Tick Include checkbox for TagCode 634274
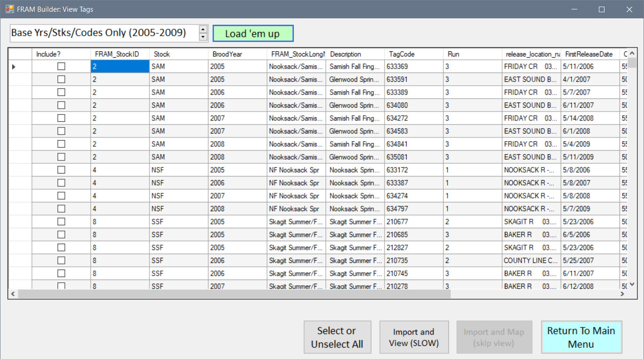 click(61, 196)
